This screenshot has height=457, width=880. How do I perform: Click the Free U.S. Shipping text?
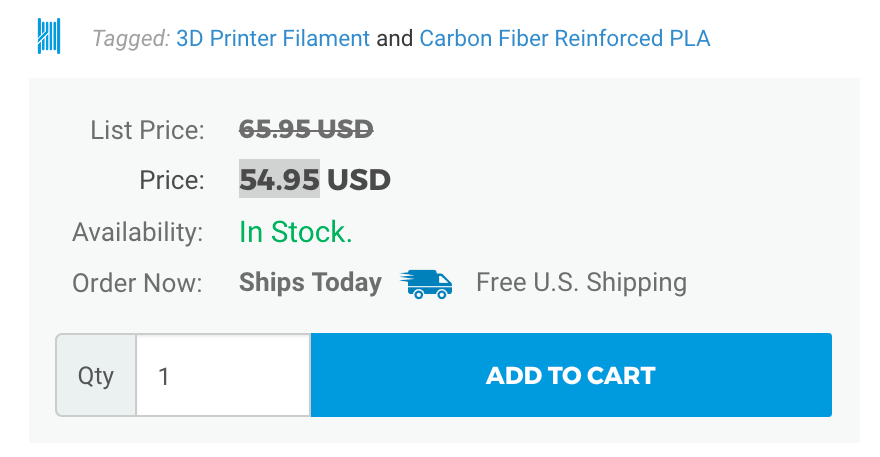[x=581, y=283]
